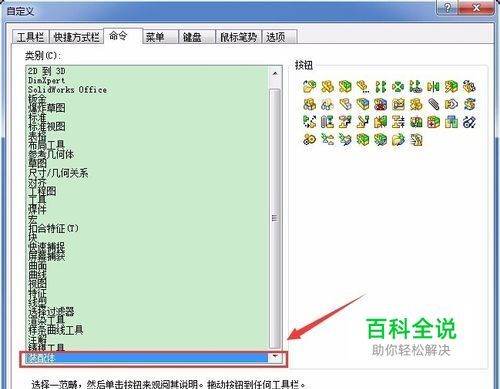Click the category list scroll up arrow
Screen dimensions: 500x389
pyautogui.click(x=275, y=73)
